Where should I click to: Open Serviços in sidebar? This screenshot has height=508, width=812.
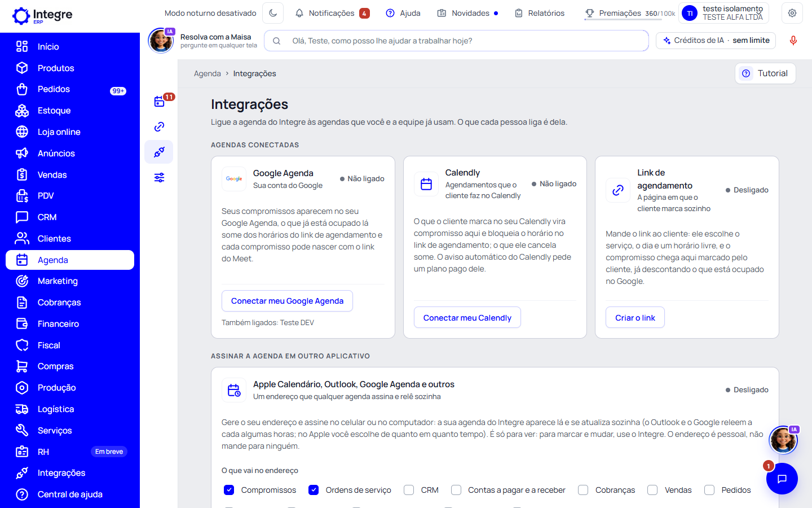coord(70,431)
